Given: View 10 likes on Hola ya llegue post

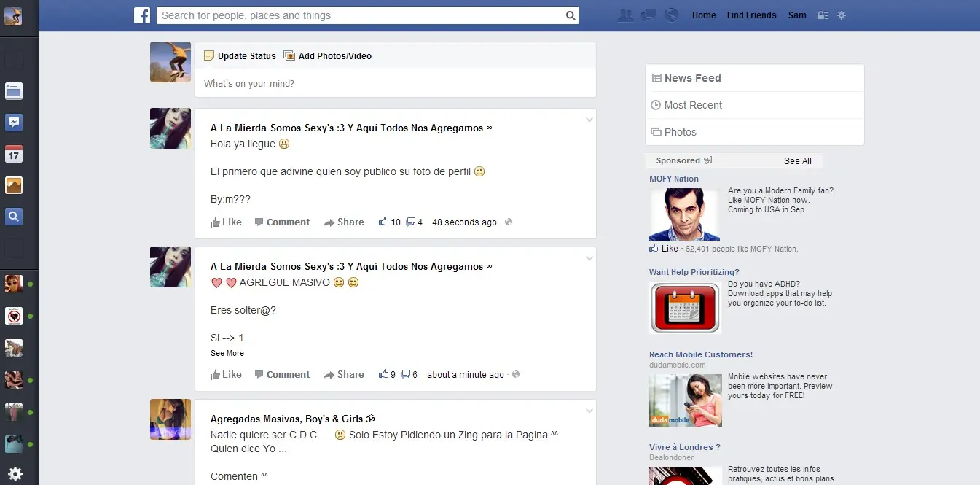Looking at the screenshot, I should click(x=390, y=222).
